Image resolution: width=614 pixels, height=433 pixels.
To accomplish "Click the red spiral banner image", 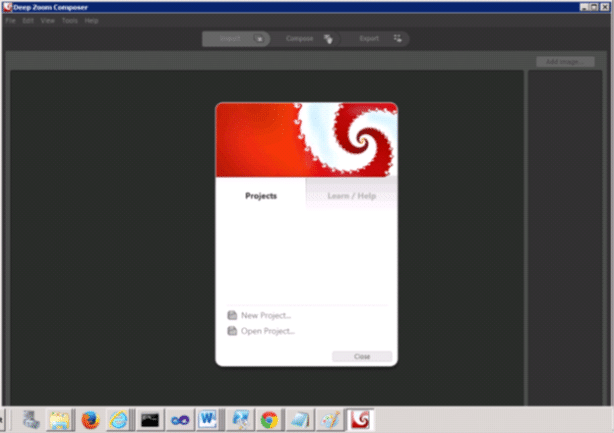I will 307,140.
